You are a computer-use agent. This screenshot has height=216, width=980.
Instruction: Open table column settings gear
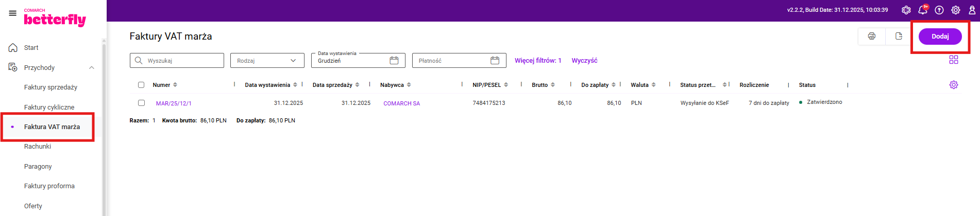tap(954, 85)
